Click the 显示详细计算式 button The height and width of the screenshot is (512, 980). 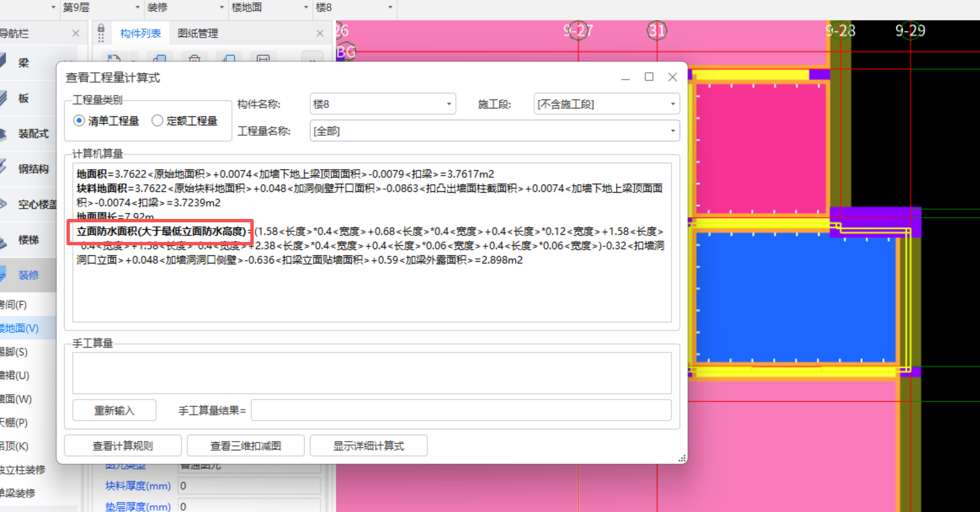tap(369, 446)
